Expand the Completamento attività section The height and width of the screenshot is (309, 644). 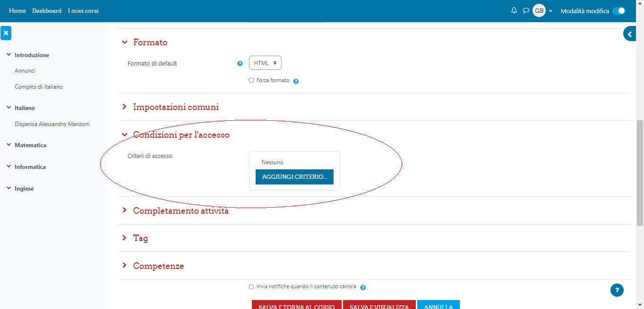(180, 210)
